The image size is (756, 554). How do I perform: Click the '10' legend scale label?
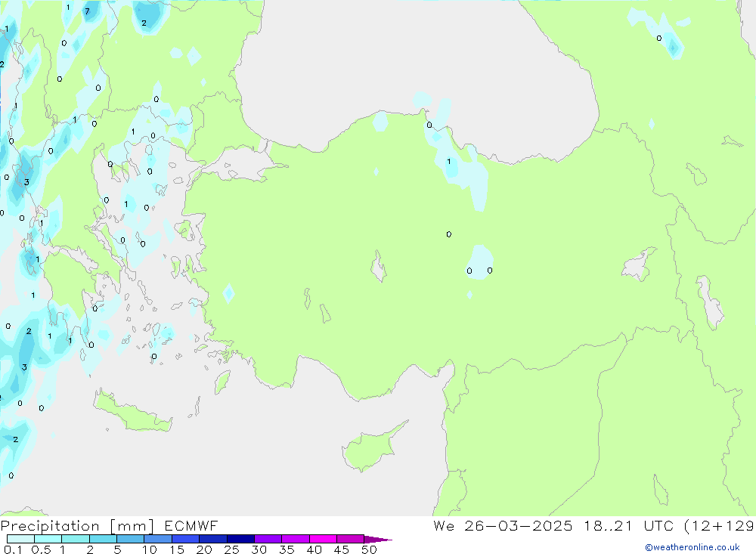coord(149,549)
